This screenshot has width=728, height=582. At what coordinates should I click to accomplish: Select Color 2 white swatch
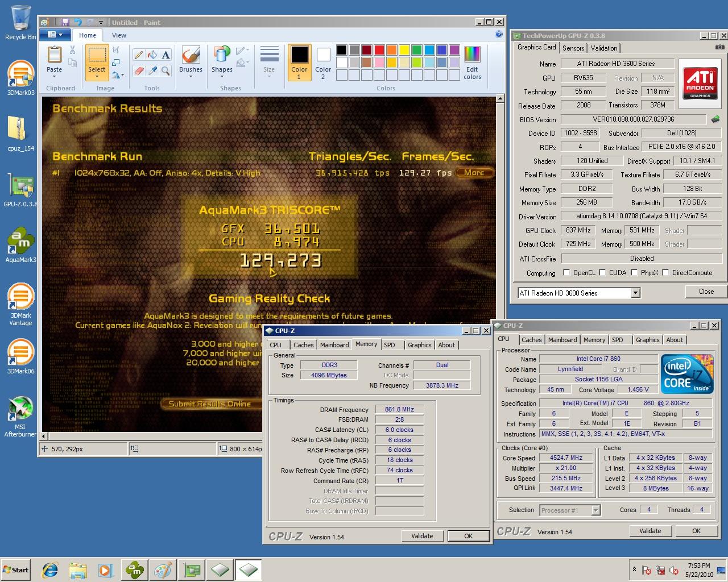[323, 63]
